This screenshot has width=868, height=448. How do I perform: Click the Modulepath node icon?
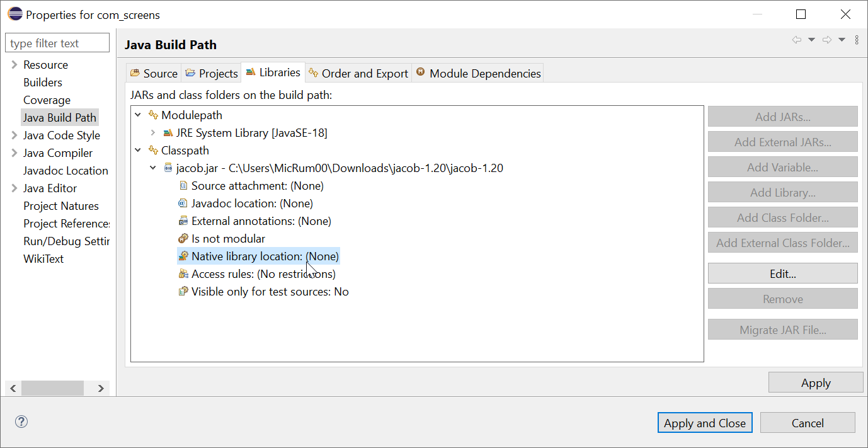(154, 115)
